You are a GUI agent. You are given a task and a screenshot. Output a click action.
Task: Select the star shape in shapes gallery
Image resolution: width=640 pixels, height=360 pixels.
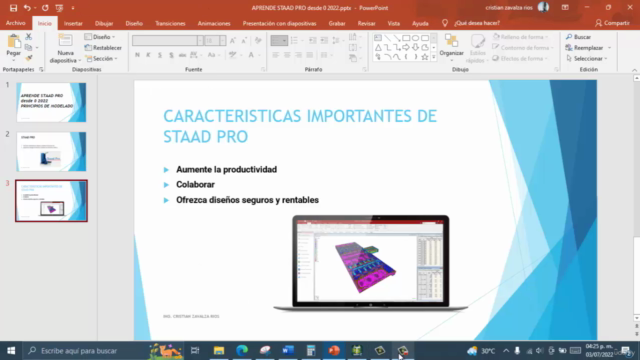click(425, 57)
